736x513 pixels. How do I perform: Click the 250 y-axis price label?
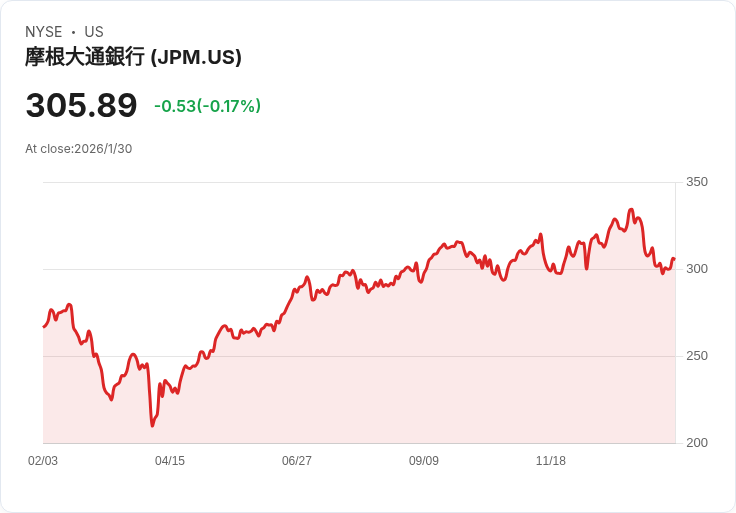(x=697, y=356)
